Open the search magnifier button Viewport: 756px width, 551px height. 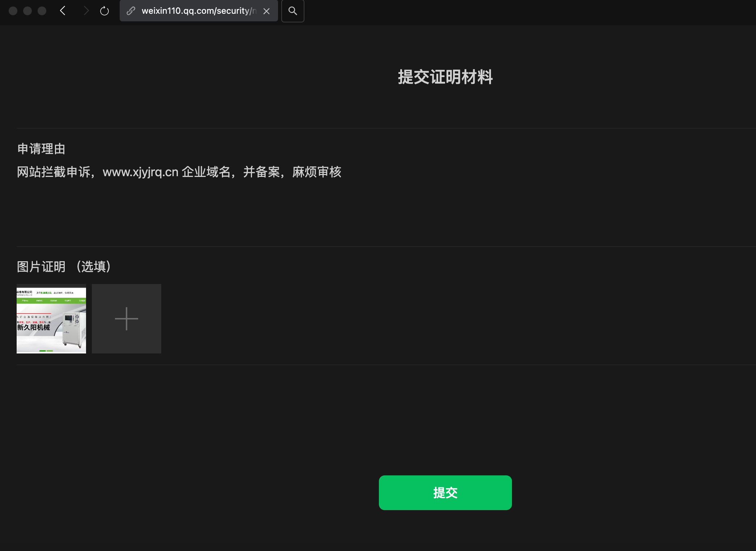point(292,11)
